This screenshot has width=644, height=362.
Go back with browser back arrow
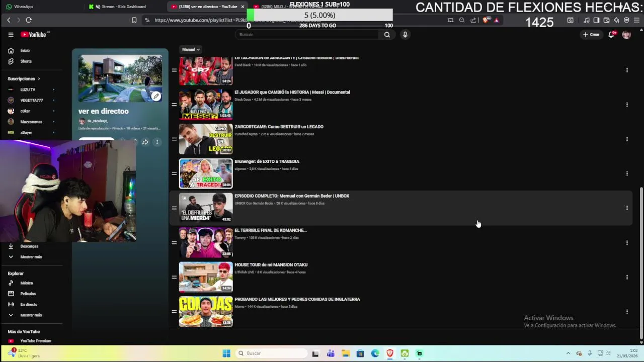point(9,20)
